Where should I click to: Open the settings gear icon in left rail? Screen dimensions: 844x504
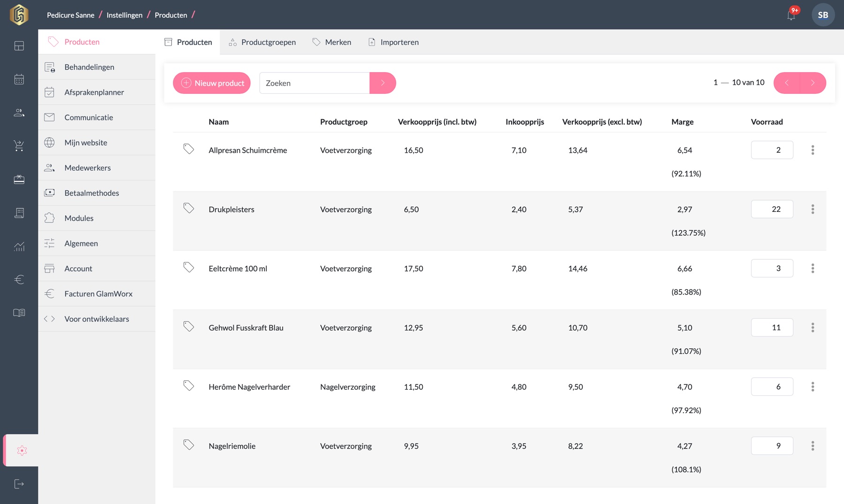pyautogui.click(x=22, y=450)
